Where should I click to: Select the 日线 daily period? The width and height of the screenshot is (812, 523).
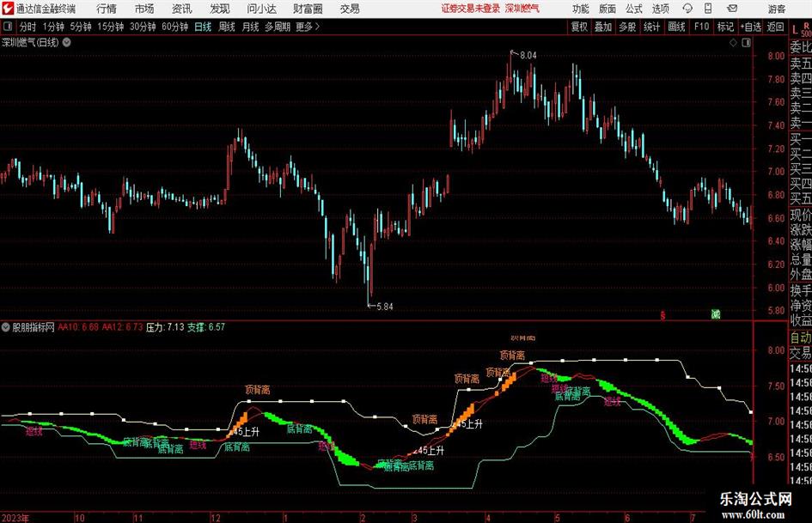[203, 27]
